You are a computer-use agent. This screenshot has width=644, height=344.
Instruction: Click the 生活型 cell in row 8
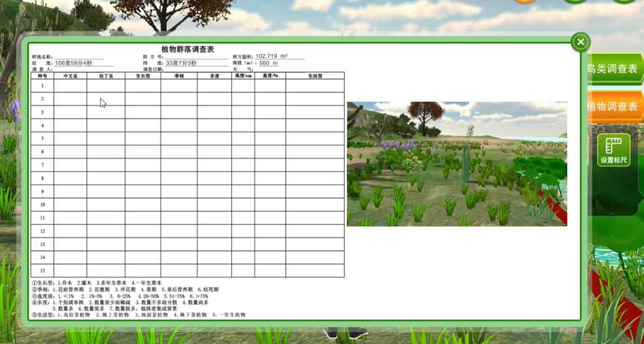(x=315, y=178)
